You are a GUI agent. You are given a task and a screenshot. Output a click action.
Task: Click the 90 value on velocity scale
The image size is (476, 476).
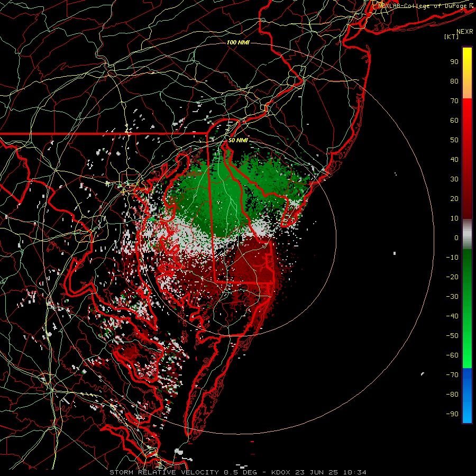[454, 62]
